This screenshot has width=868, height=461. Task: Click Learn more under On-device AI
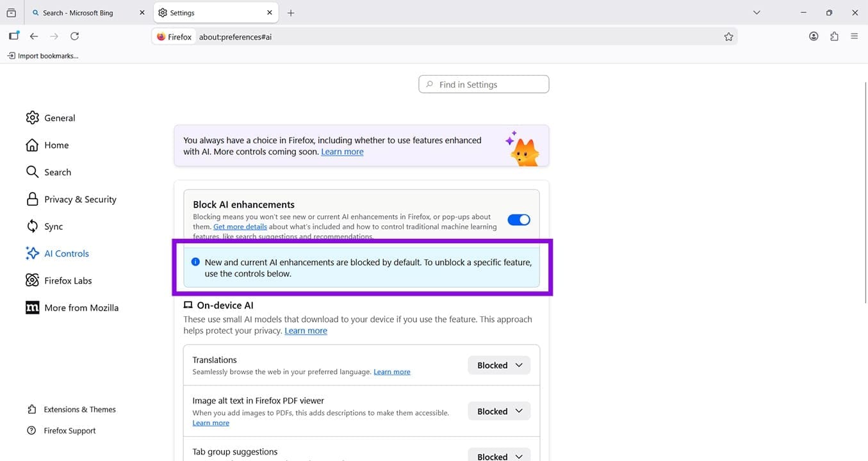click(x=306, y=331)
